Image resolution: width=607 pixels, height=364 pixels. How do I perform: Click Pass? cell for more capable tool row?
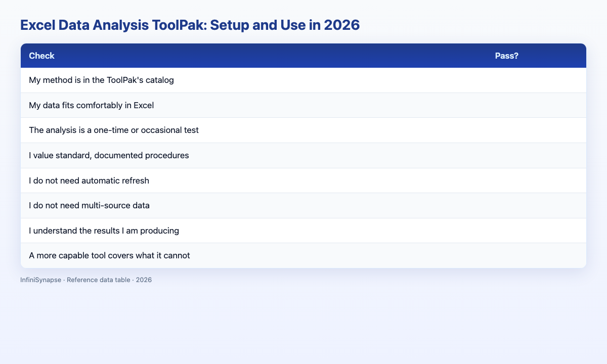[x=536, y=255]
